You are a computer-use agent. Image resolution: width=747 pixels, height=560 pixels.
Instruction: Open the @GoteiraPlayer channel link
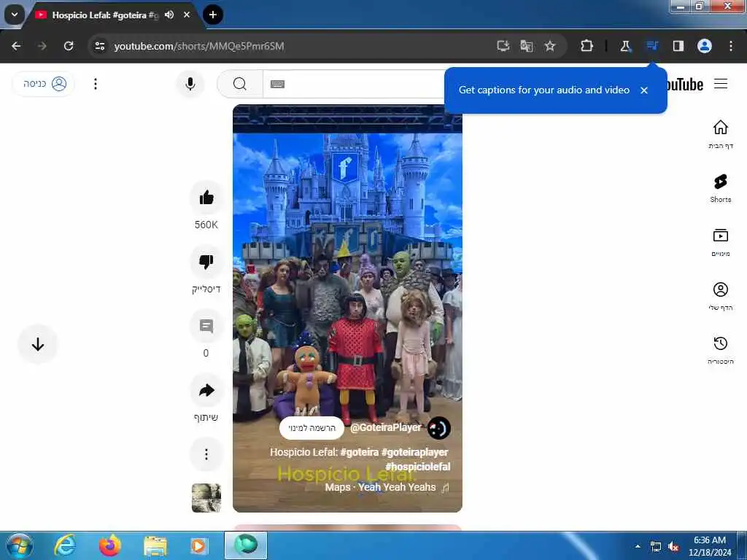(386, 427)
